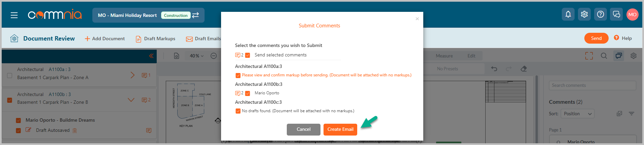Open the chat messages icon
The width and height of the screenshot is (644, 145).
[616, 14]
